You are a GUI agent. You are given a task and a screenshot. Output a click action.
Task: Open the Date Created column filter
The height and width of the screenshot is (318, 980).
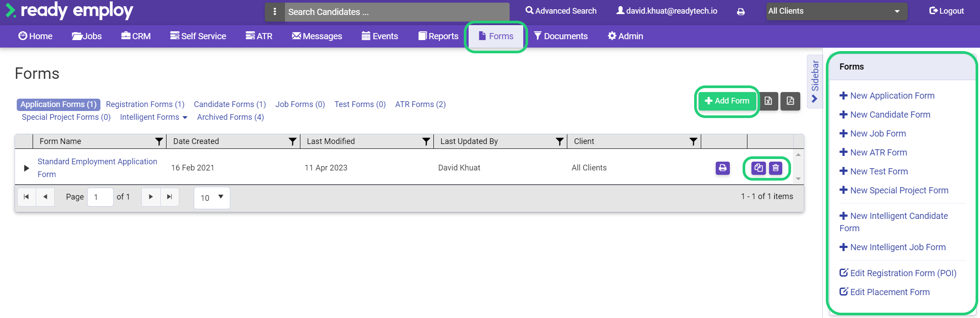coord(292,141)
